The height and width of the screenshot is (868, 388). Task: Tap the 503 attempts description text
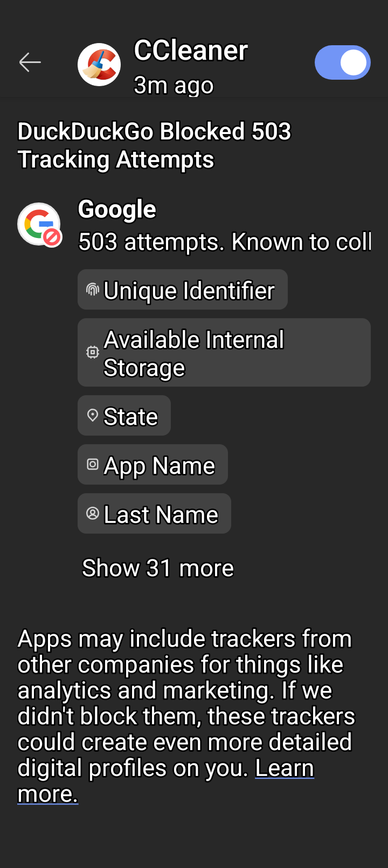[225, 242]
